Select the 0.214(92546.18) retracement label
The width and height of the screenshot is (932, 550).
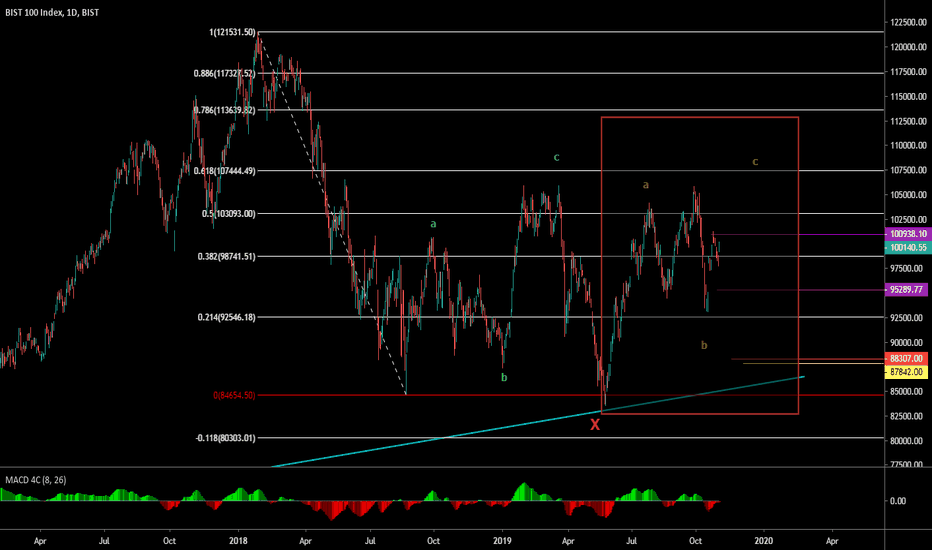point(226,317)
